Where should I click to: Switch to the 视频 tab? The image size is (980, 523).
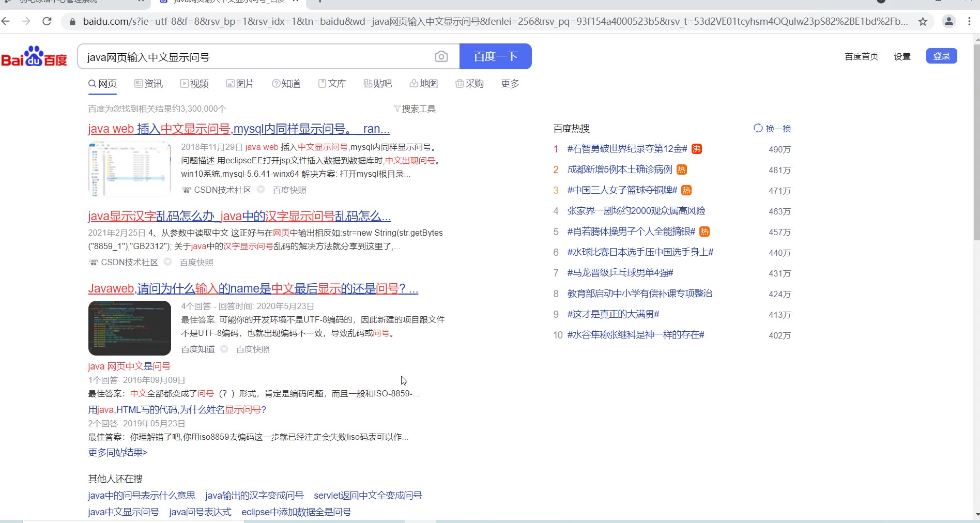[194, 84]
